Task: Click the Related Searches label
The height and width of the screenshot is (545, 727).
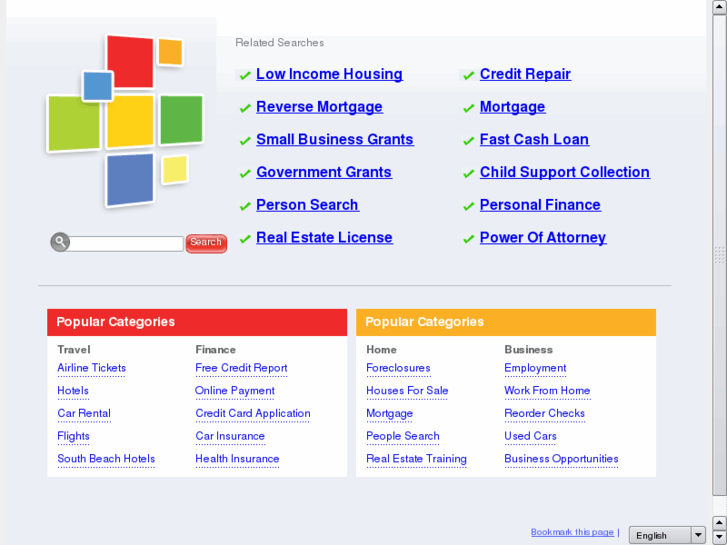Action: click(280, 43)
